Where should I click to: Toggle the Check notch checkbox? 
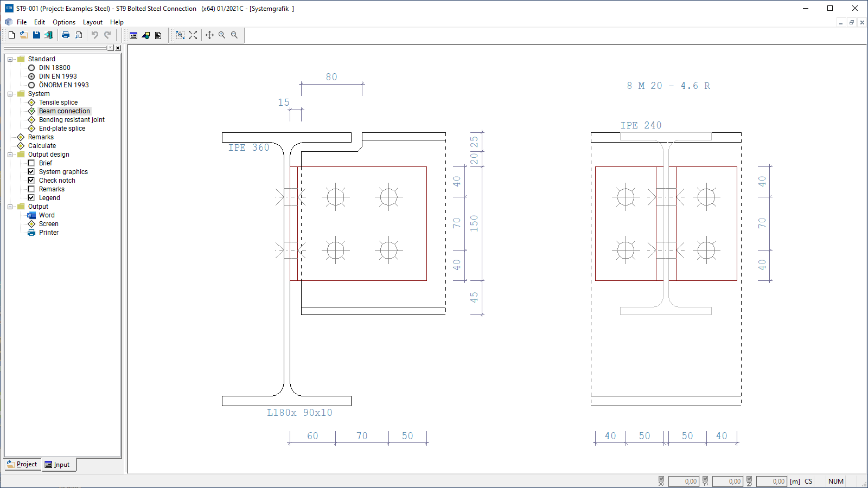coord(31,181)
